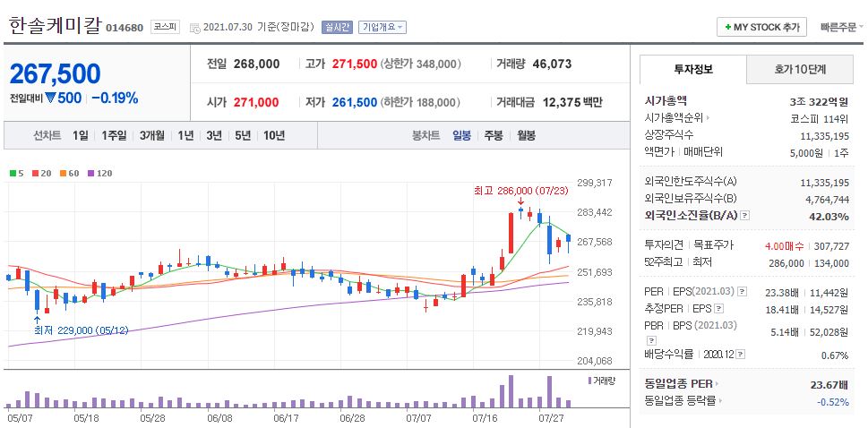
Task: Click the 동일업종 등락률 value -0.52%
Action: pos(833,401)
